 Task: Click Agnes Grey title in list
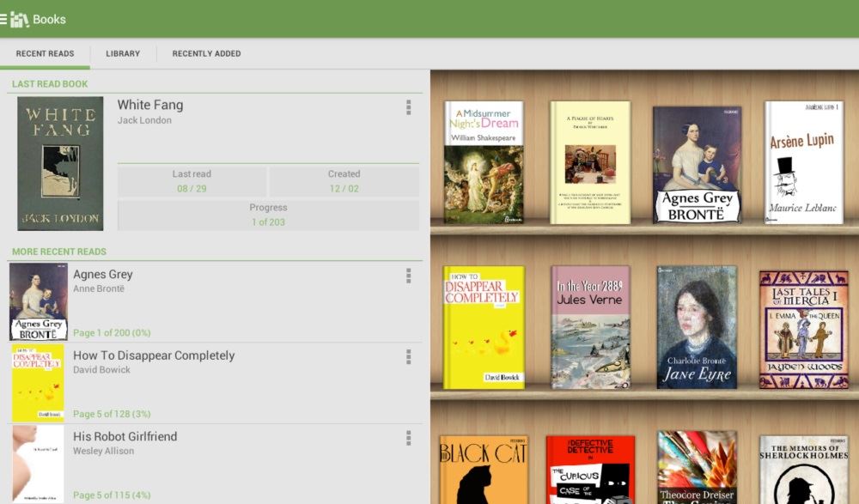point(103,274)
